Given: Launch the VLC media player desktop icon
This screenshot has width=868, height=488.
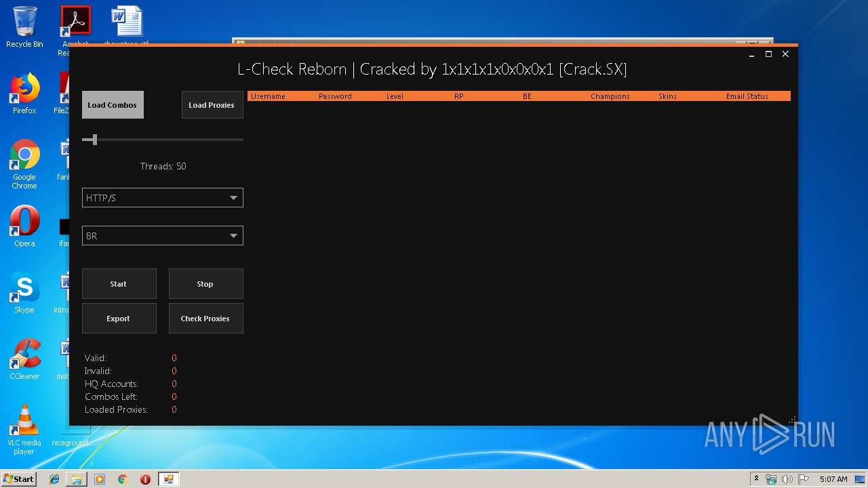Looking at the screenshot, I should 24,430.
